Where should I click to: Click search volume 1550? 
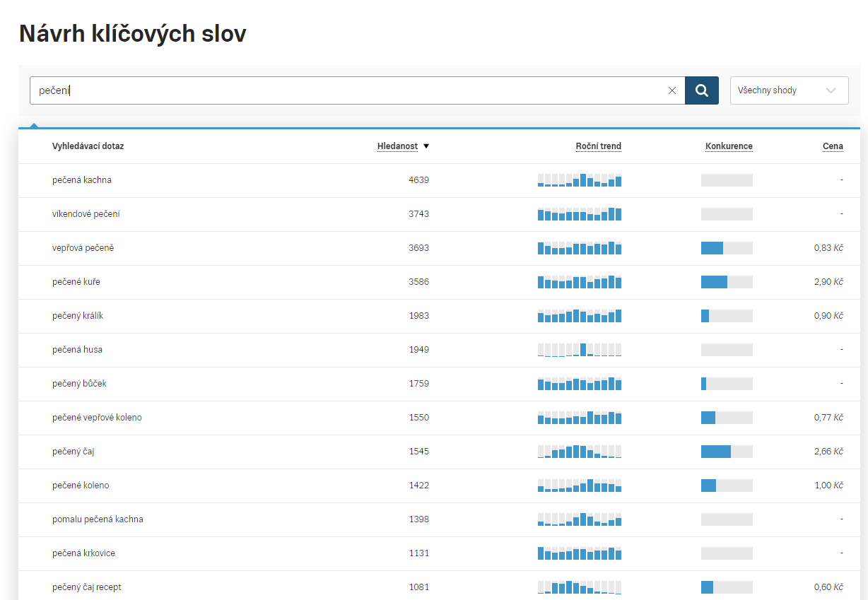point(418,418)
